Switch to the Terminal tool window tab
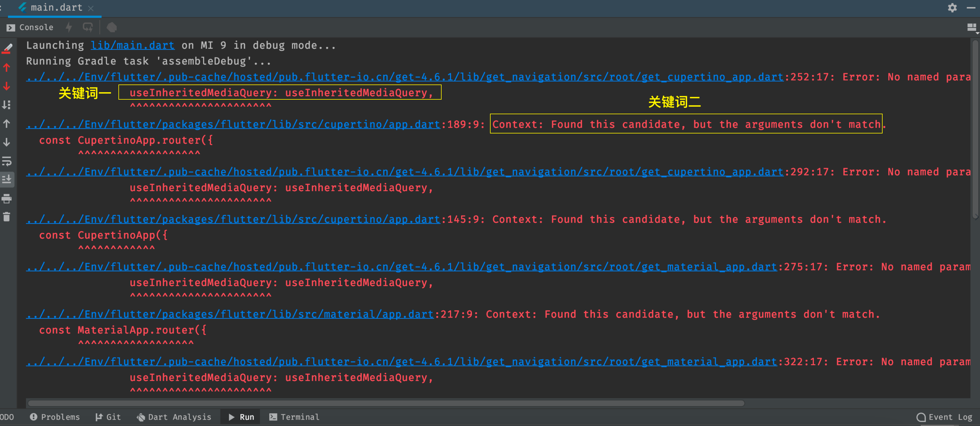The image size is (980, 426). tap(294, 417)
